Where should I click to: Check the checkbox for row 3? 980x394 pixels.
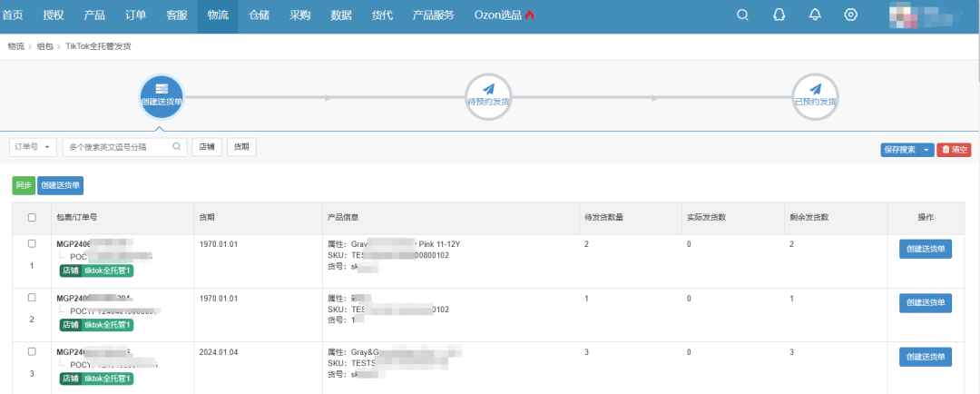32,352
